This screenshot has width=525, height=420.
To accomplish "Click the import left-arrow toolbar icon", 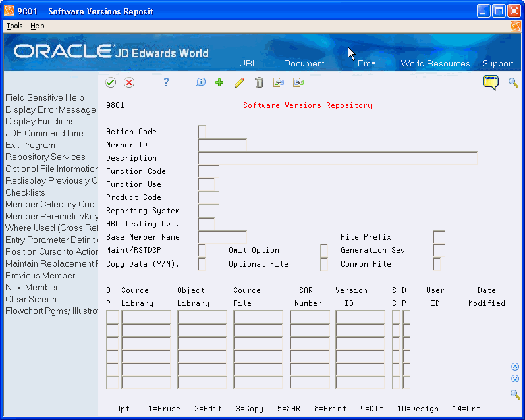I will point(279,82).
